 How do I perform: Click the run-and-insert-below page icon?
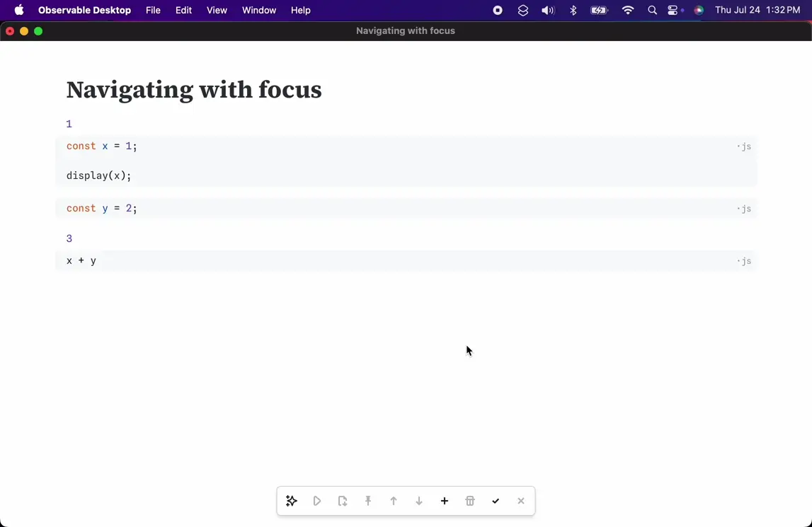343,501
